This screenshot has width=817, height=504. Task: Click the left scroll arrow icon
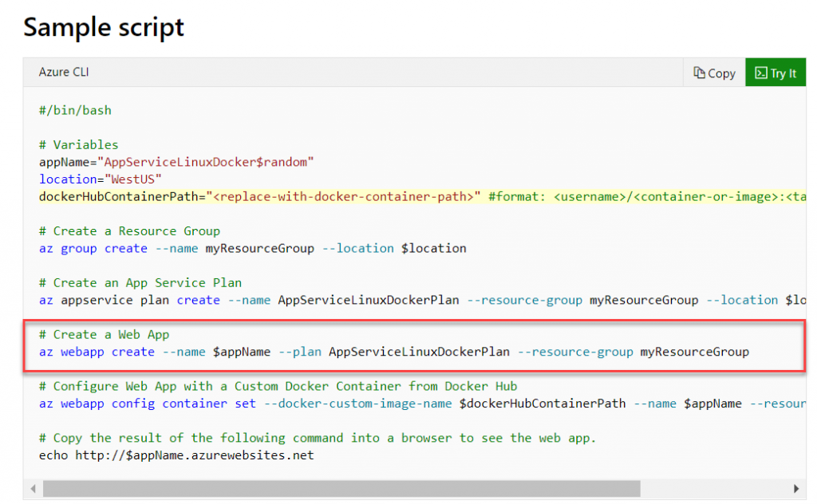32,487
